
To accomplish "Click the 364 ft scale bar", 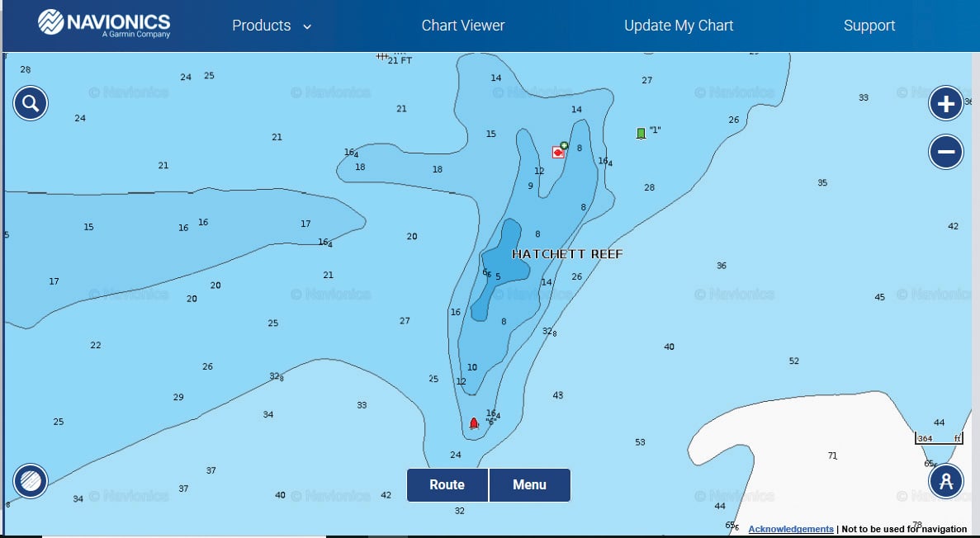I will (939, 438).
